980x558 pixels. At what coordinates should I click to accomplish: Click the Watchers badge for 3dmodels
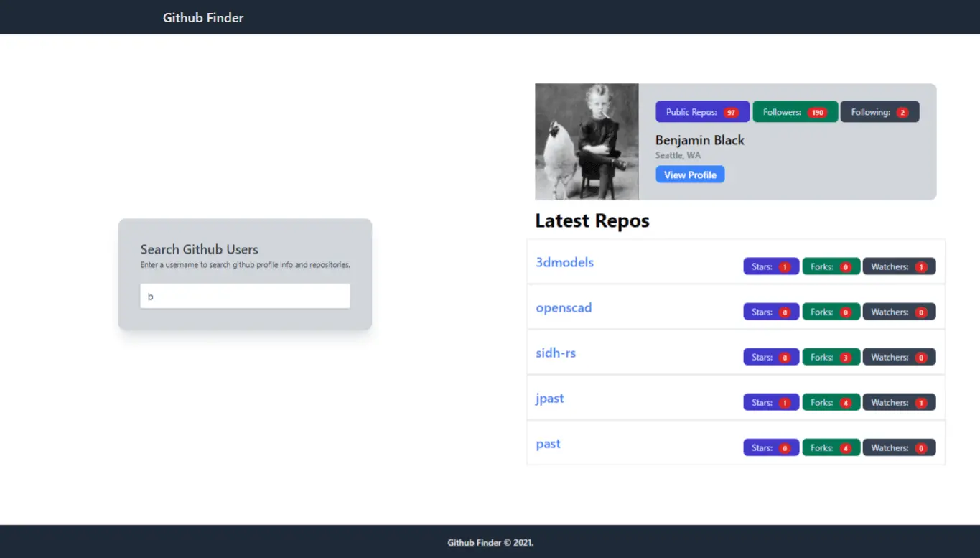899,266
